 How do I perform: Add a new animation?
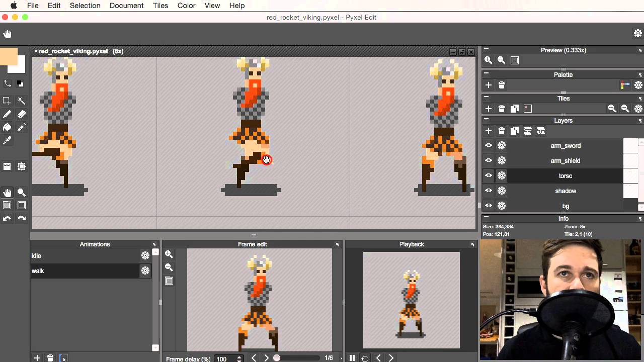pos(37,358)
